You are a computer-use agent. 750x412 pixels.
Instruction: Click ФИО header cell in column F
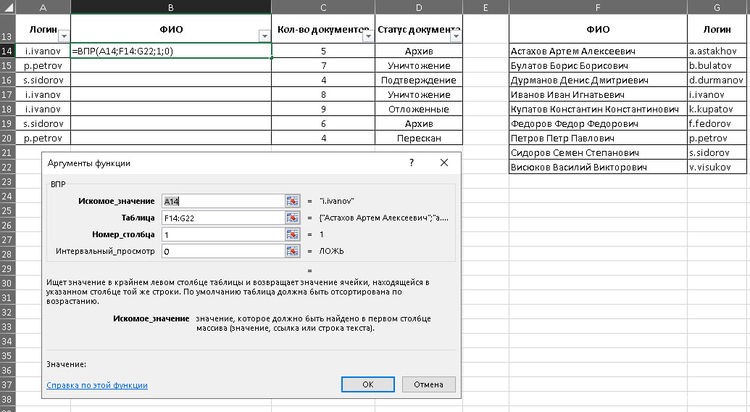point(598,29)
